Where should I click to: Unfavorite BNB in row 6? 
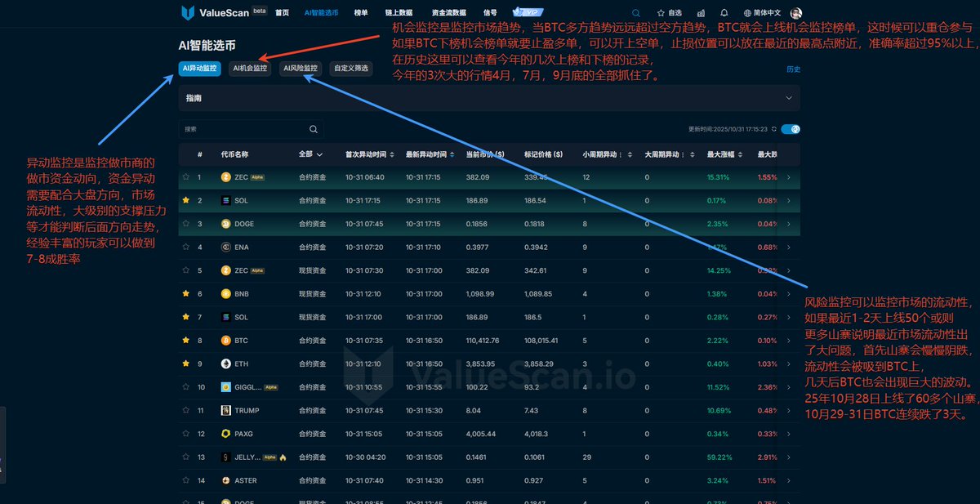[186, 293]
